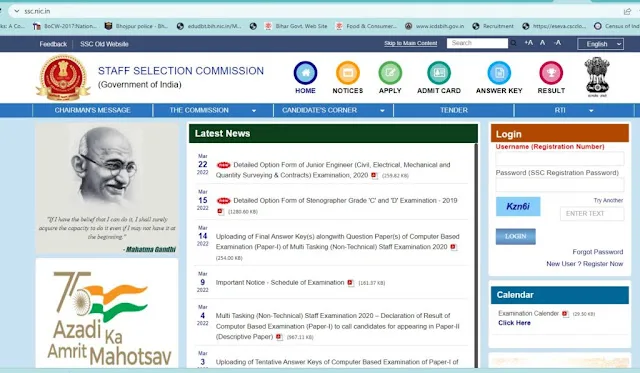
Task: Click the Ashoka emblem on the right
Action: (597, 77)
